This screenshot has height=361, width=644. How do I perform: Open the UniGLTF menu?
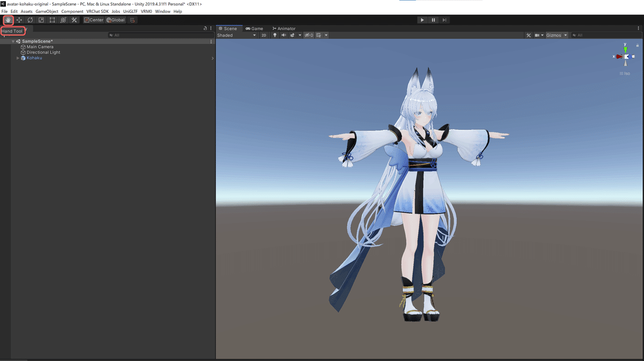tap(131, 11)
